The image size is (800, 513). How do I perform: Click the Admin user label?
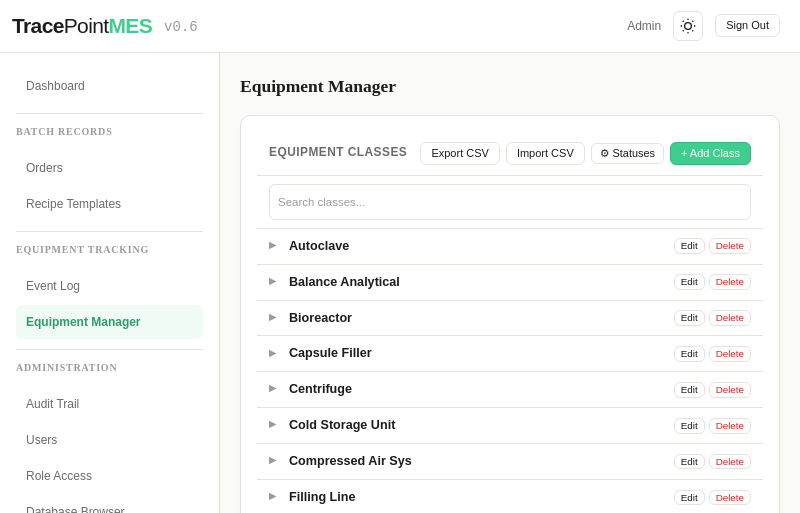pyautogui.click(x=644, y=26)
